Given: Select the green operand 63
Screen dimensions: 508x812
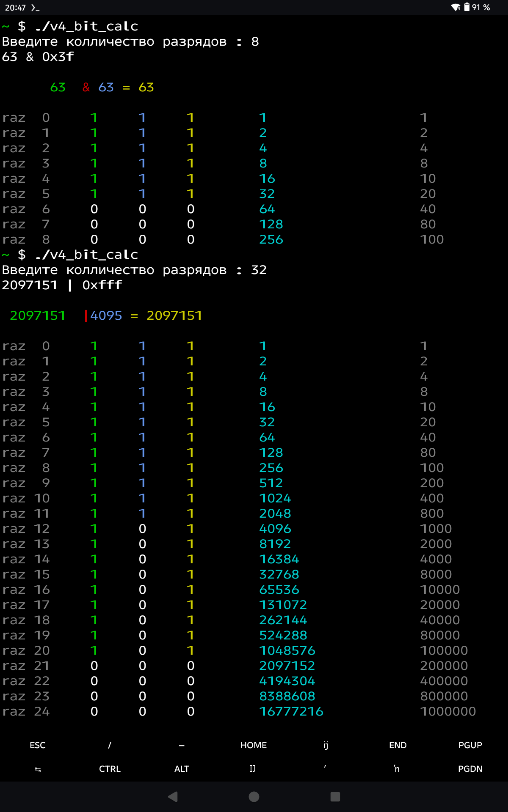Looking at the screenshot, I should (58, 87).
